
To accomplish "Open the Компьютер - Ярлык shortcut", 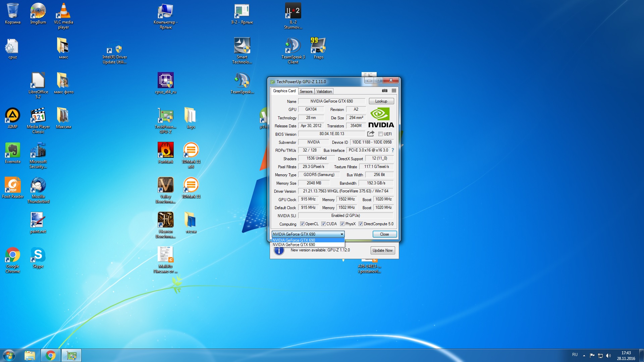I will point(165,16).
